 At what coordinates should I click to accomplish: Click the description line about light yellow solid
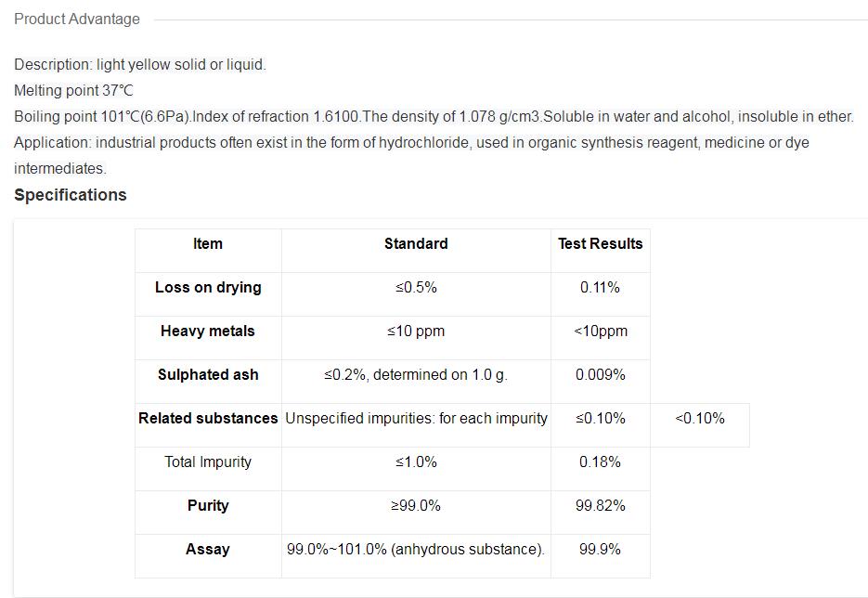[140, 65]
